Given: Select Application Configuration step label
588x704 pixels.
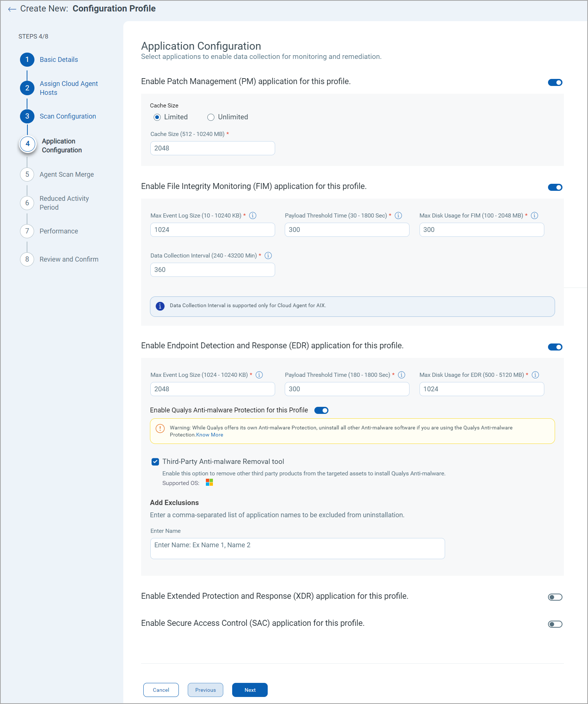Looking at the screenshot, I should (62, 146).
